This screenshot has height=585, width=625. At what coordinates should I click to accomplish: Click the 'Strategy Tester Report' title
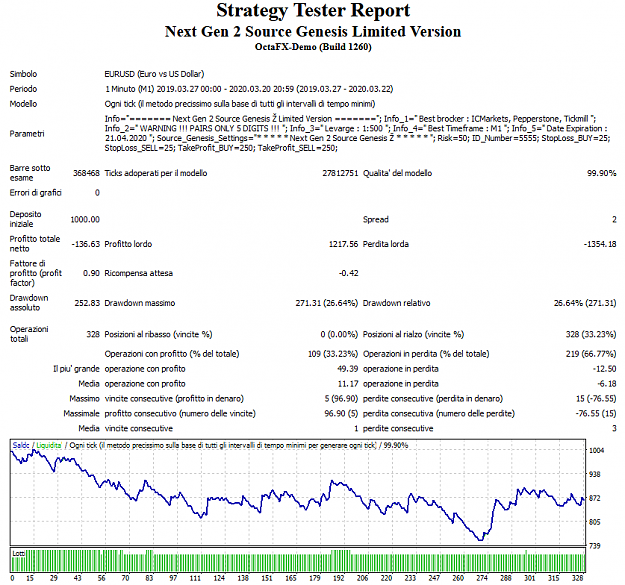point(313,11)
